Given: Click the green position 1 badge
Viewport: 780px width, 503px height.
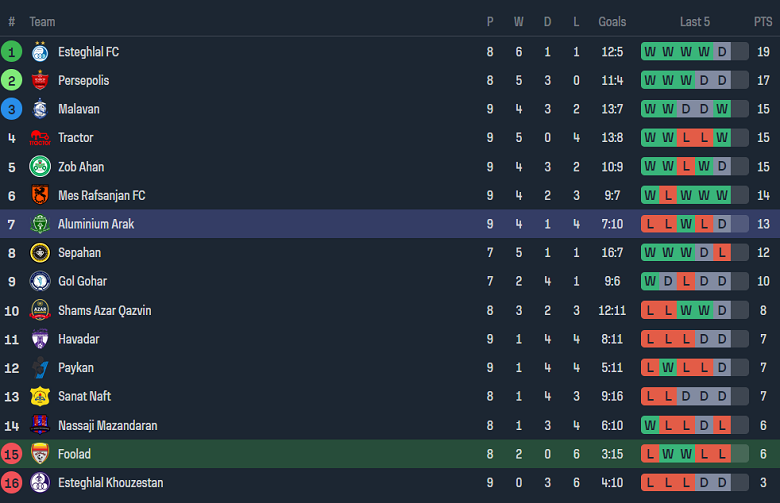Looking at the screenshot, I should click(12, 52).
